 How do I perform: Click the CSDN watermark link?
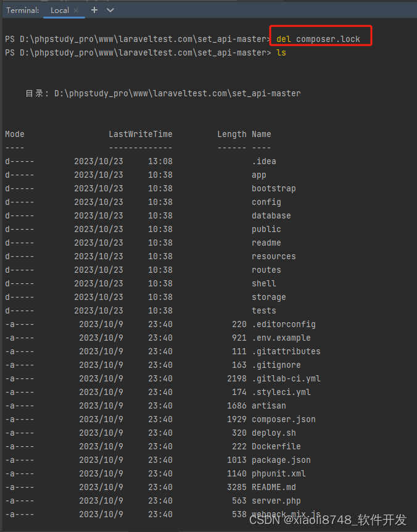tap(330, 520)
